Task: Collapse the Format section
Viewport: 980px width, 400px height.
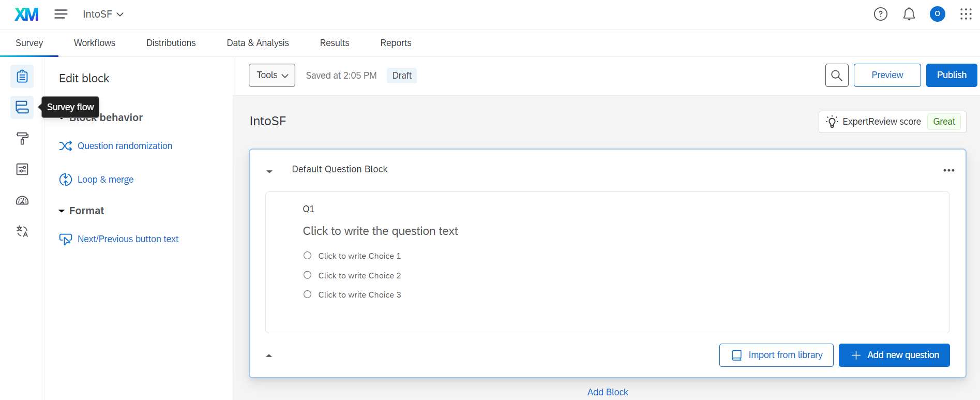Action: coord(62,210)
